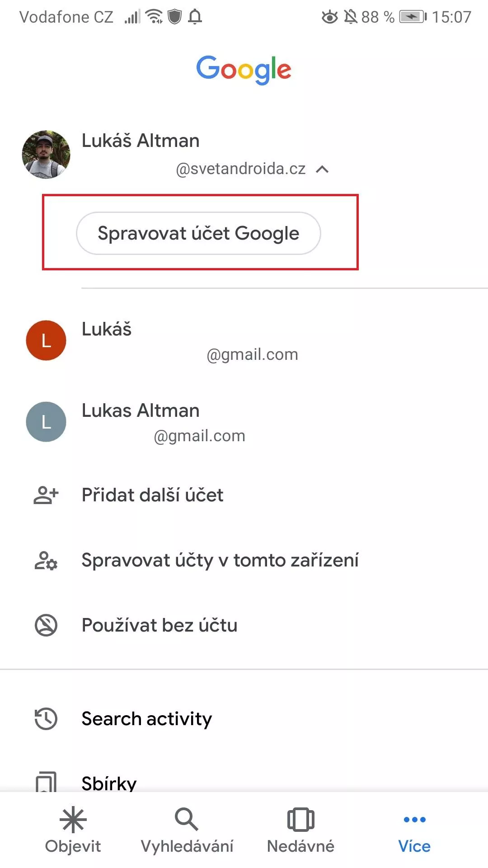This screenshot has width=488, height=868.
Task: Open the Více tab label
Action: point(414,846)
